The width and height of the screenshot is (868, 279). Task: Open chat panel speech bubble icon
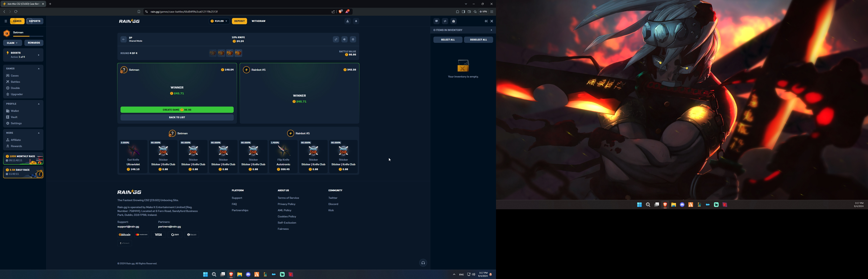436,21
